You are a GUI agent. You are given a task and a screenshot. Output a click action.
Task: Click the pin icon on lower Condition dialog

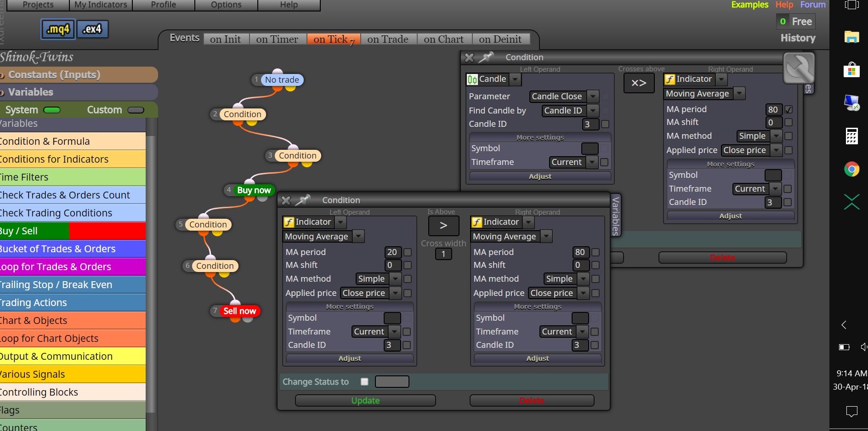pos(303,200)
